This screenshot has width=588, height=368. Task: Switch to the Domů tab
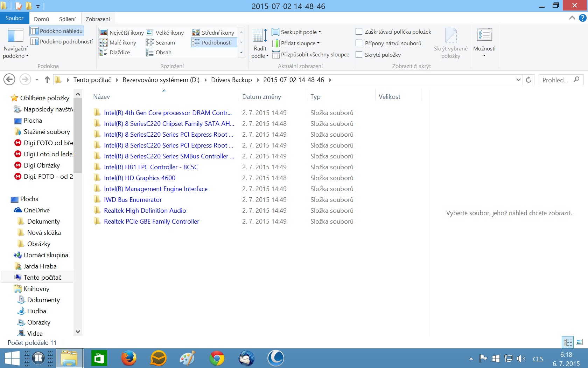click(x=41, y=19)
